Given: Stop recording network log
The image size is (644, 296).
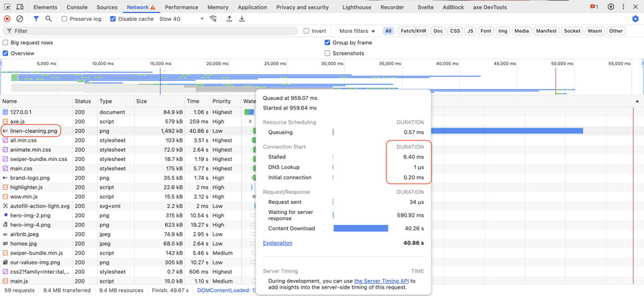Looking at the screenshot, I should point(7,19).
